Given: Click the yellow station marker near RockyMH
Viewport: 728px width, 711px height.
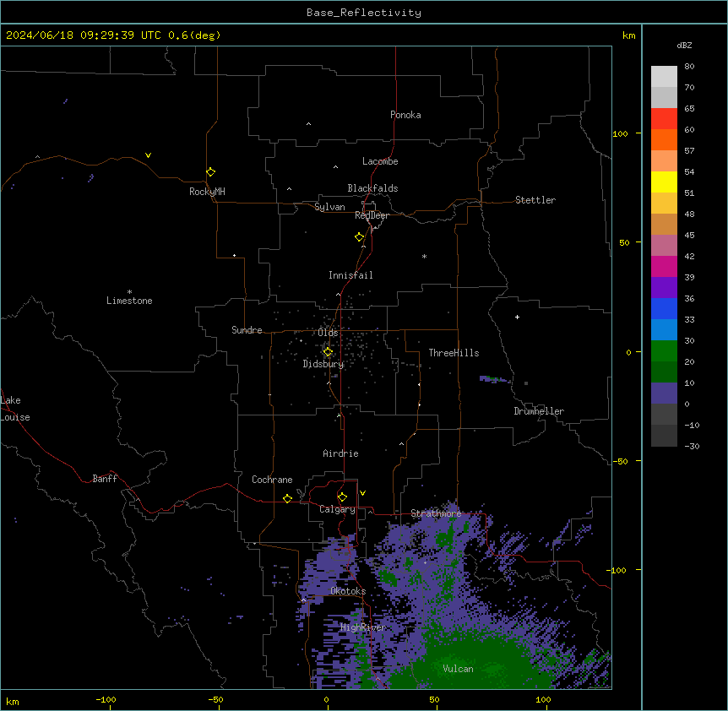Looking at the screenshot, I should point(210,172).
